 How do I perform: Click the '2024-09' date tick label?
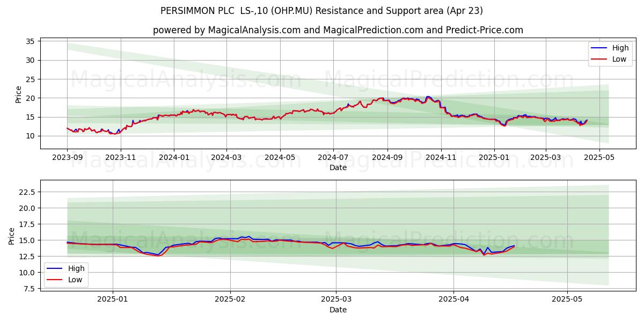pyautogui.click(x=387, y=158)
